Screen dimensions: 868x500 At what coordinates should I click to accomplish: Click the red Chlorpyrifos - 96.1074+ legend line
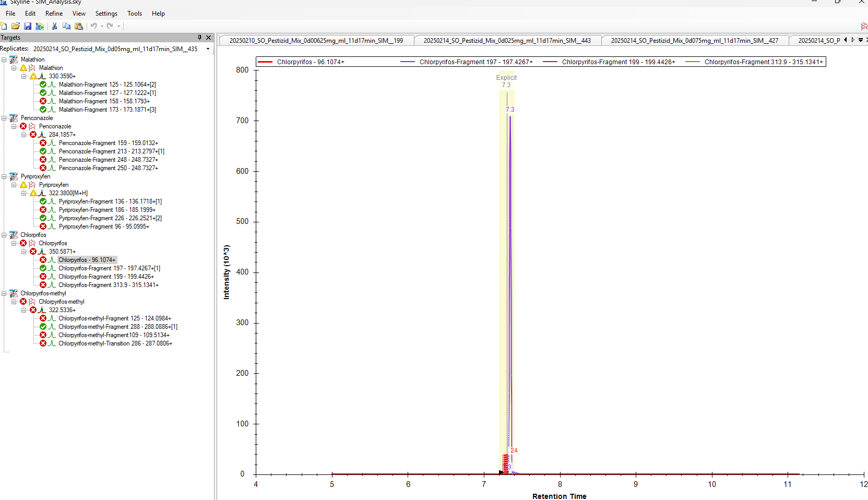click(x=265, y=62)
